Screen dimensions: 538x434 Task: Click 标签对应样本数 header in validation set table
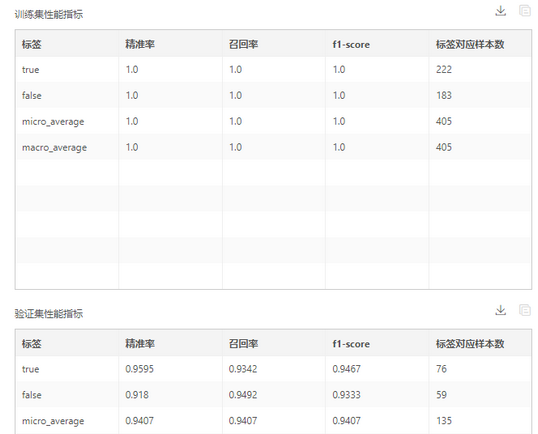[x=470, y=344]
